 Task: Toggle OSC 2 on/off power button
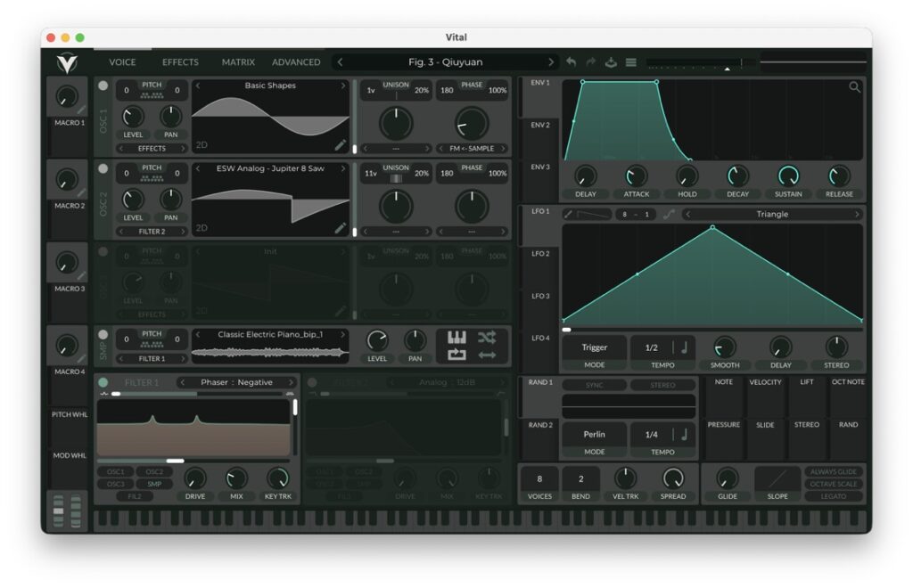click(x=103, y=168)
